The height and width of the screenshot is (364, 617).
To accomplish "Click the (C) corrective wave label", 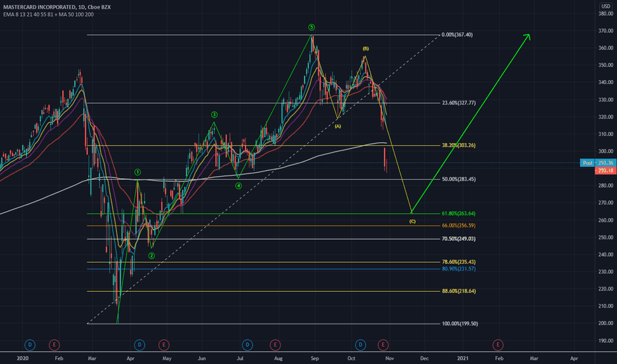I will 412,222.
